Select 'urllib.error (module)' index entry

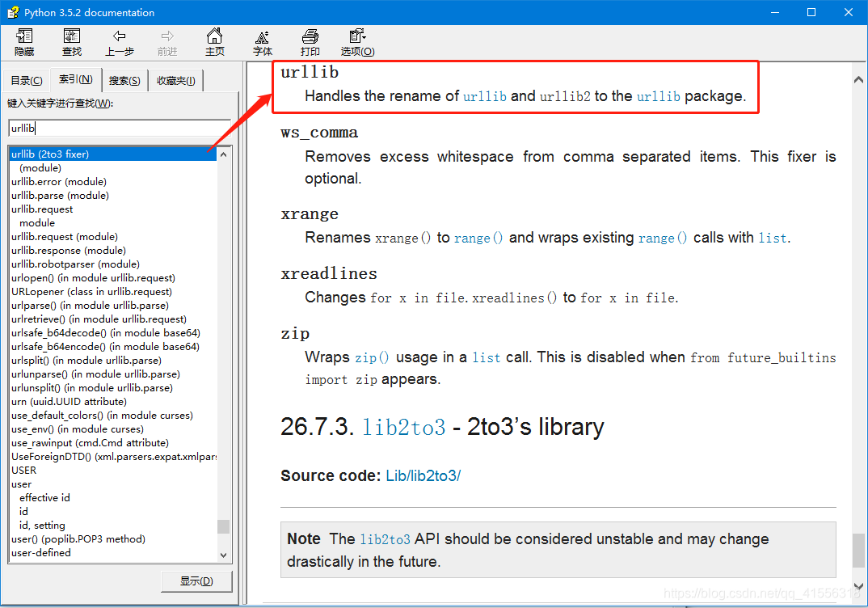[x=59, y=182]
